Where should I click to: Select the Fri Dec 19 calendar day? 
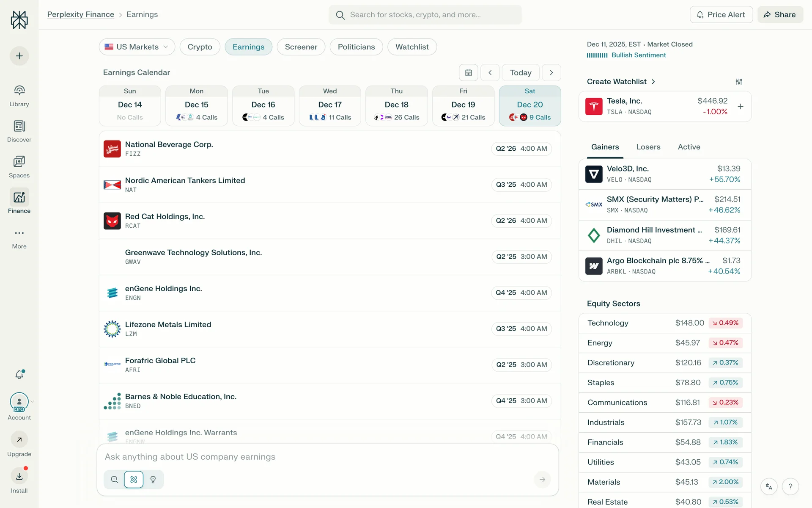[463, 106]
